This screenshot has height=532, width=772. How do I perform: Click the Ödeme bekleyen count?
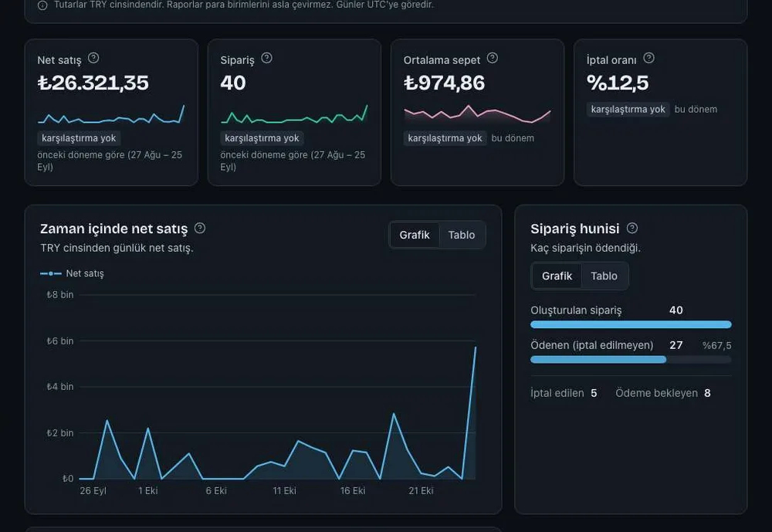point(707,393)
